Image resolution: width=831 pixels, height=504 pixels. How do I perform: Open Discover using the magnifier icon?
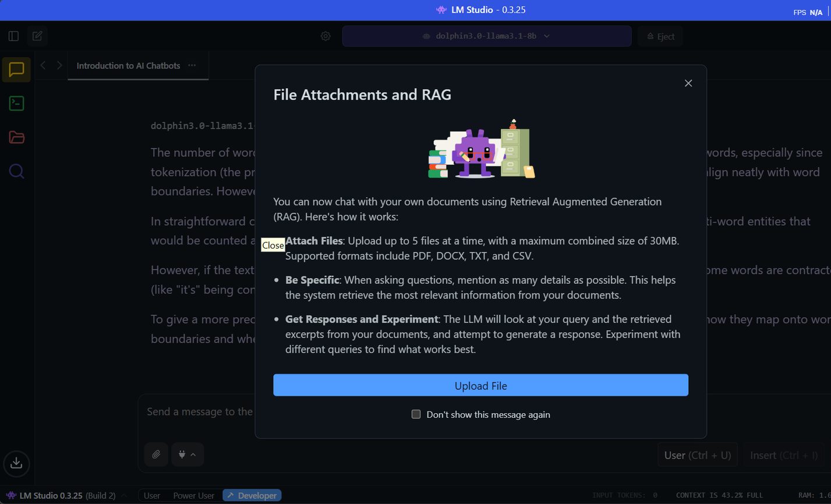pos(16,171)
